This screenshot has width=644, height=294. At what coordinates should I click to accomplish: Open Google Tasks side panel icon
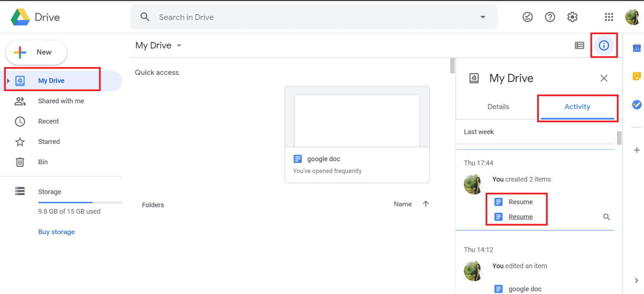[636, 105]
